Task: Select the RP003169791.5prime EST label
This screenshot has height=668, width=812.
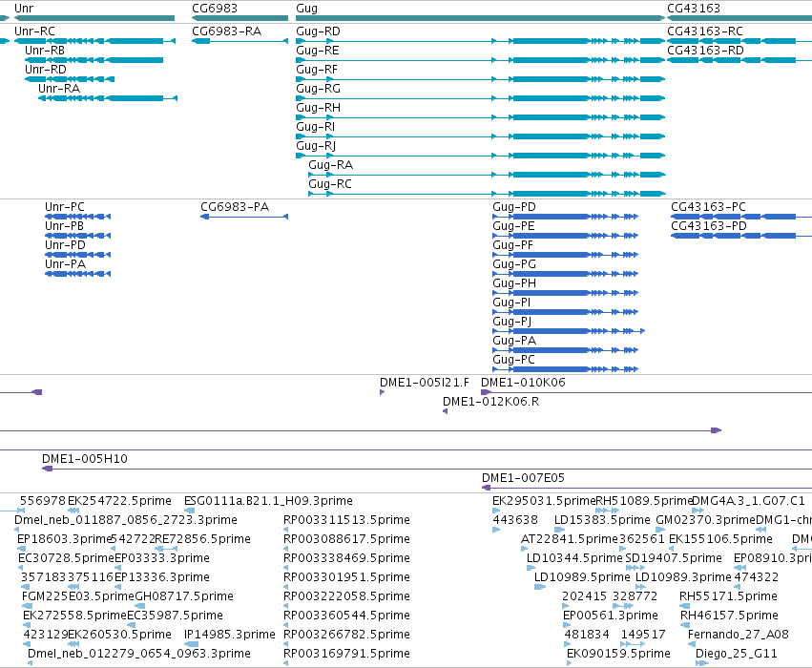Action: (346, 655)
